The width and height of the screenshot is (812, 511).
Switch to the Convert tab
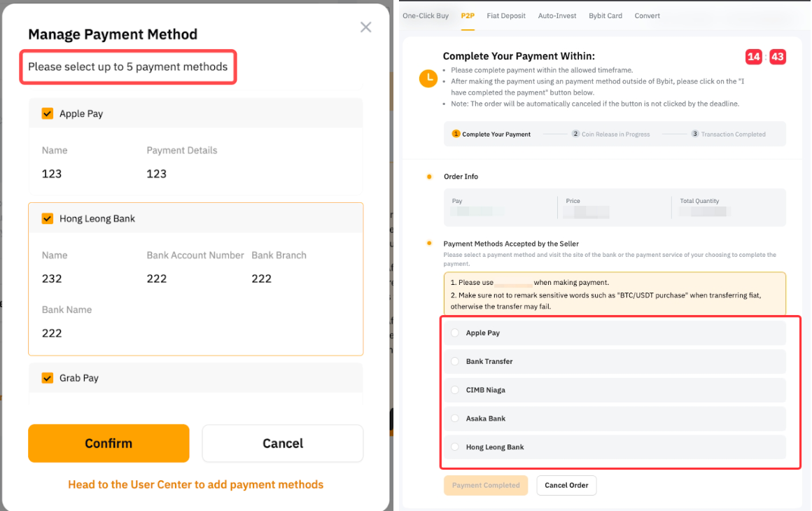pos(647,16)
